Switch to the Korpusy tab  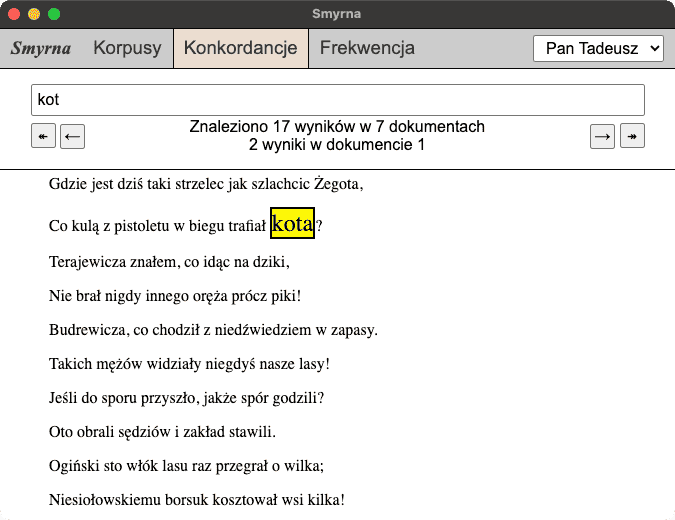(127, 48)
